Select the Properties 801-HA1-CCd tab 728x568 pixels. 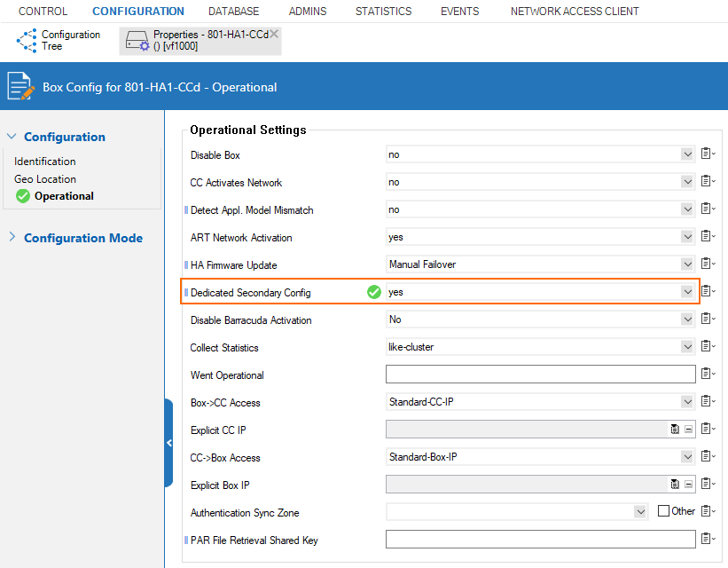pyautogui.click(x=200, y=41)
